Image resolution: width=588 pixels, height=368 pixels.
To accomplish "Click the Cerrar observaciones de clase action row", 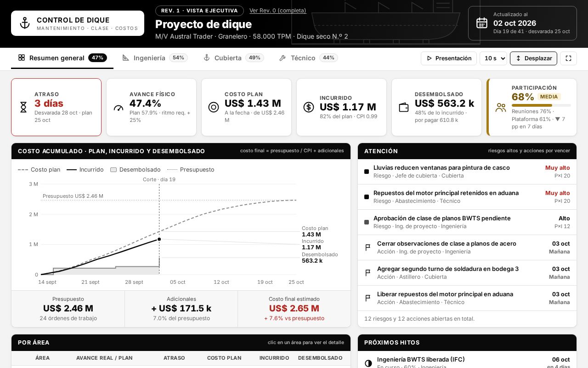I will (x=467, y=247).
